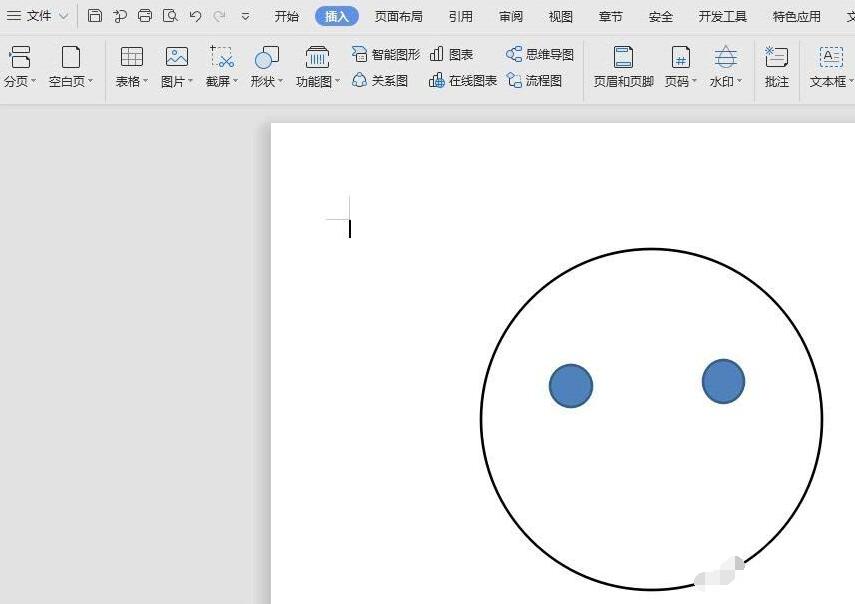Expand the 功能图 dropdown arrow
The height and width of the screenshot is (604, 855).
[x=338, y=81]
